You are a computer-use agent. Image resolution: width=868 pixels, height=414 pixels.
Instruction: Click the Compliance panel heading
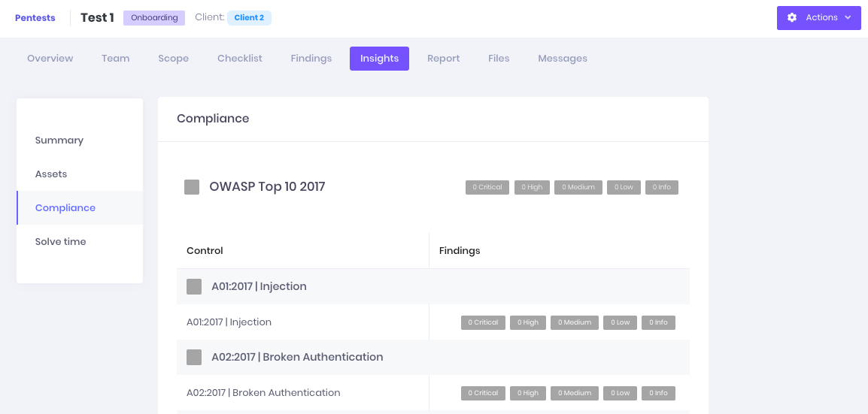click(213, 119)
